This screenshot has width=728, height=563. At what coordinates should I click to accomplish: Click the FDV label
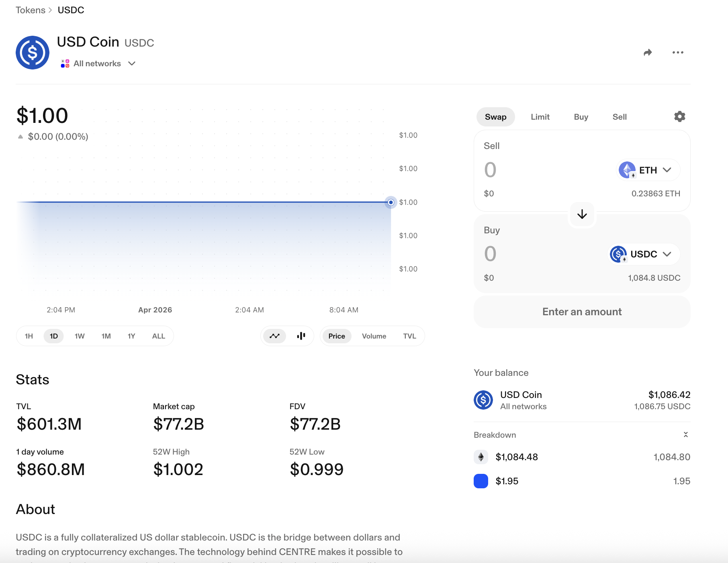click(297, 406)
